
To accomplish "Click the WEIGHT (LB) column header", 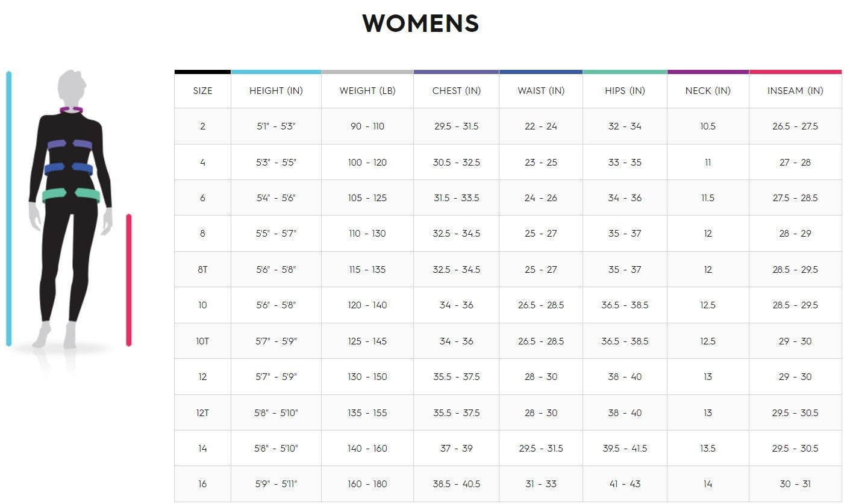I will [367, 91].
